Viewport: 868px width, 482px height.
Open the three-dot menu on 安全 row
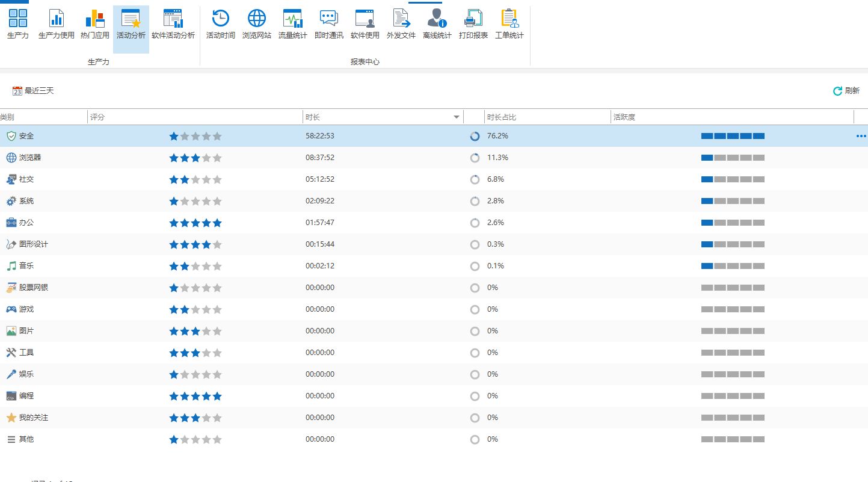click(861, 136)
